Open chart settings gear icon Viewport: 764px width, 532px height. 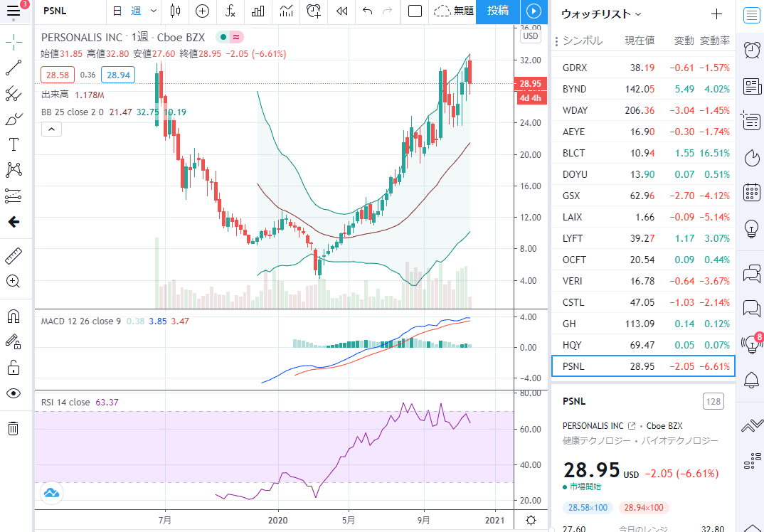(x=531, y=521)
